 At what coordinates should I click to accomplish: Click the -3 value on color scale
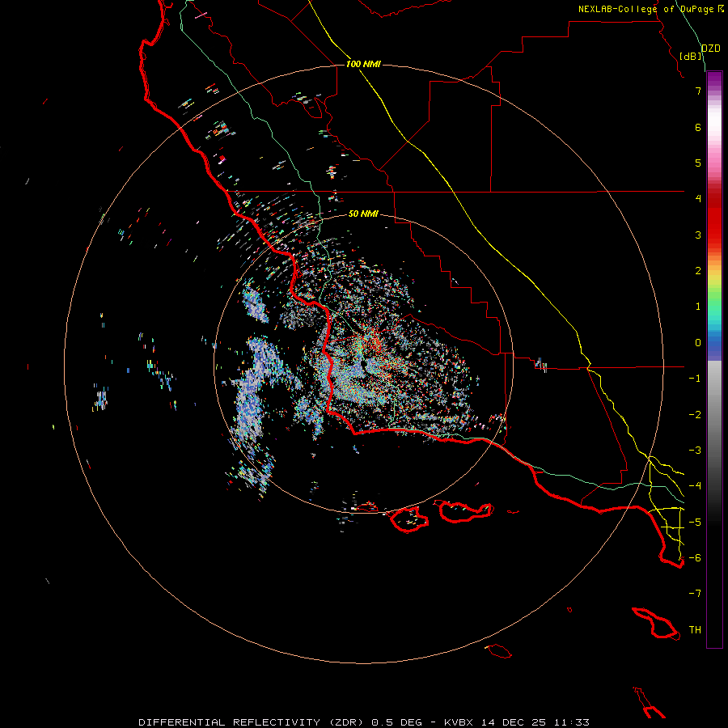coord(695,451)
